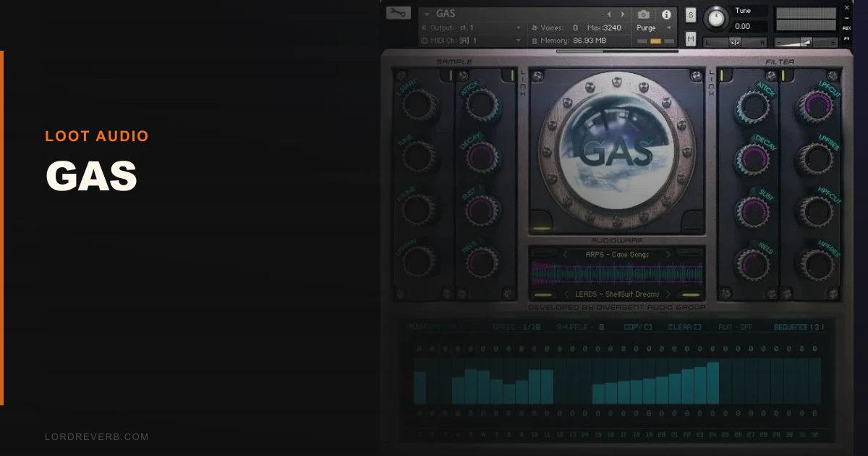Viewport: 868px width, 456px height.
Task: Toggle the Mute (M) button
Action: [x=691, y=38]
